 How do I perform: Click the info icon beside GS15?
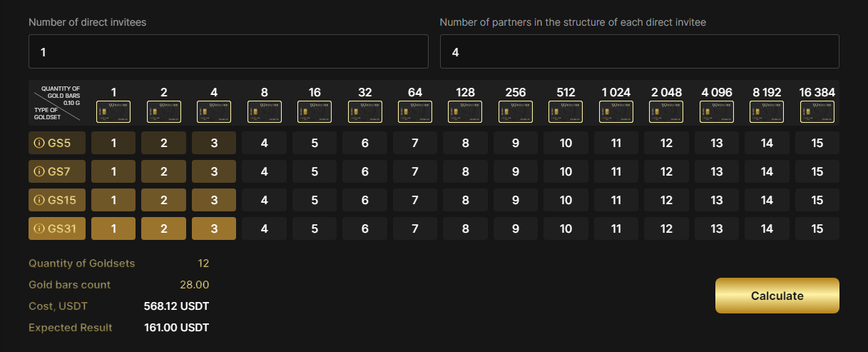(x=39, y=200)
